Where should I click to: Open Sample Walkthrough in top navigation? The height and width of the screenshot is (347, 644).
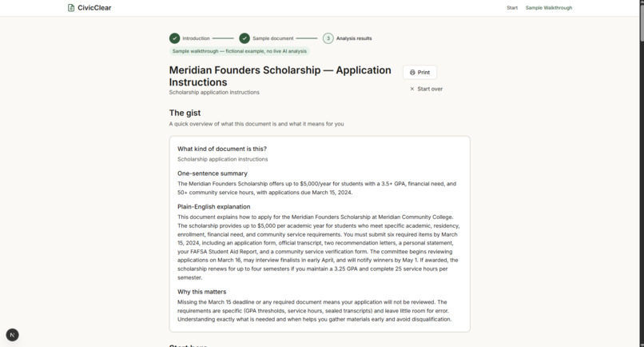tap(549, 8)
